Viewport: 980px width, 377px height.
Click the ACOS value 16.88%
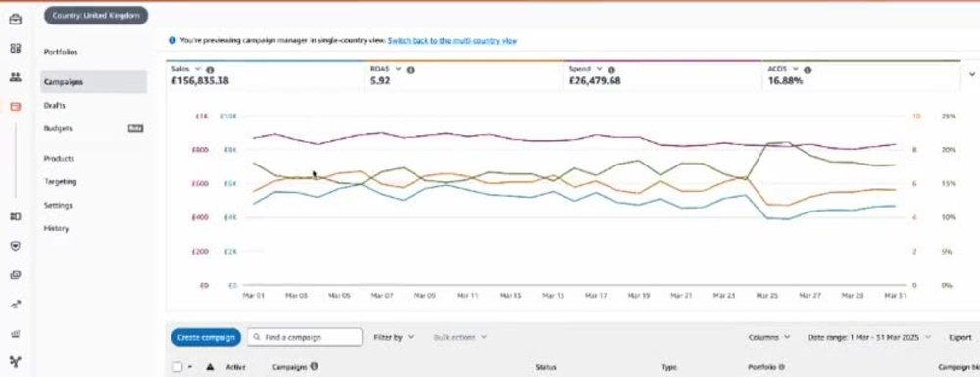(786, 80)
